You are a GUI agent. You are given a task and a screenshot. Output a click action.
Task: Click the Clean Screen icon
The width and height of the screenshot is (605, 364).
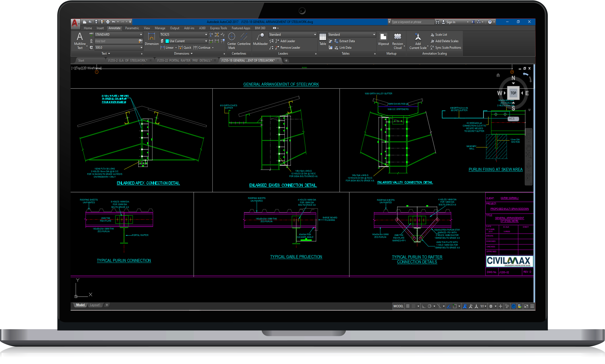[526, 306]
